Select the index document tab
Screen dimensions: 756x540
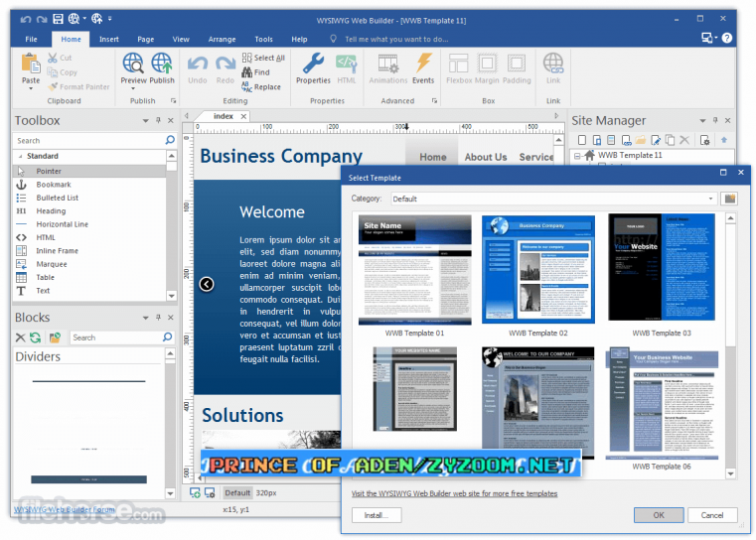coord(224,116)
